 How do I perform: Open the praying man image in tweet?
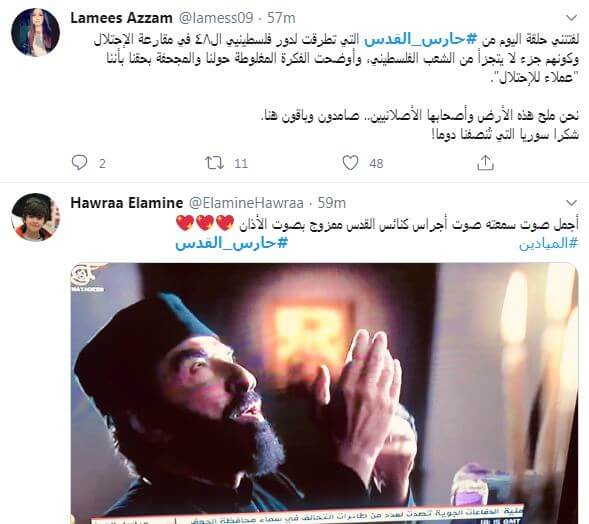(x=325, y=393)
